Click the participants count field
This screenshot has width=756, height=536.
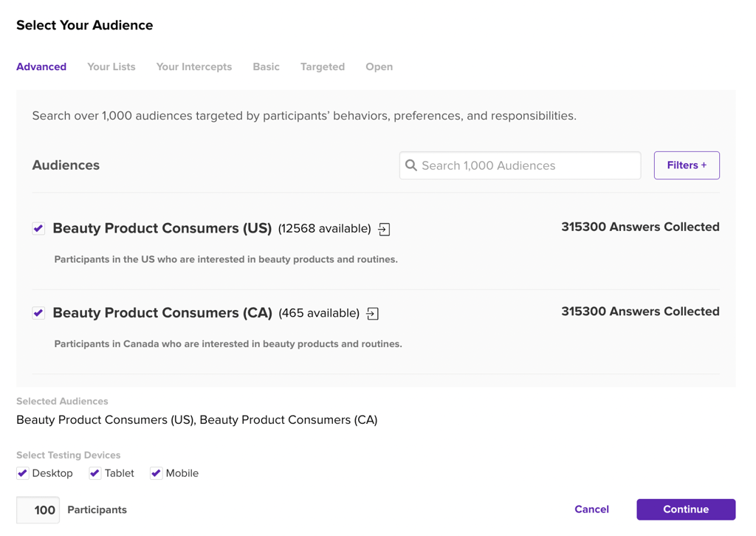(x=38, y=510)
